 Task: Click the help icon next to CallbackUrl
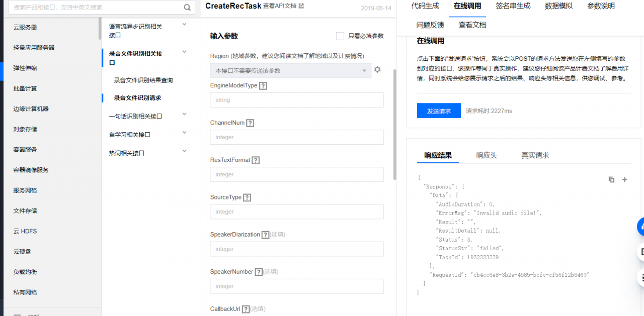(x=245, y=308)
